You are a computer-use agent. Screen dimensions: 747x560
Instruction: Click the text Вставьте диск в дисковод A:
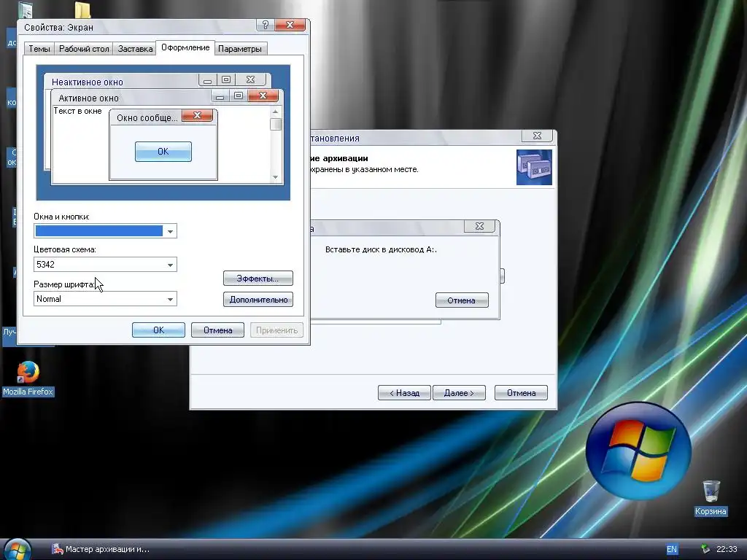click(x=381, y=249)
